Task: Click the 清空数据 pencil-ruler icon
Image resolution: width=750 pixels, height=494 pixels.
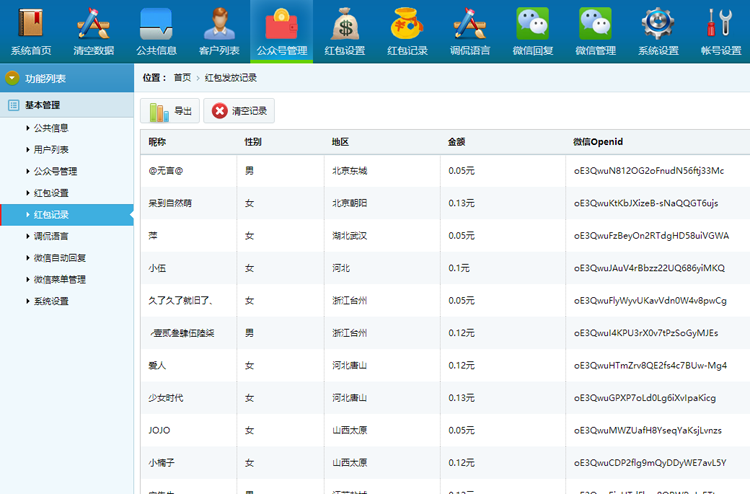Action: (x=94, y=23)
